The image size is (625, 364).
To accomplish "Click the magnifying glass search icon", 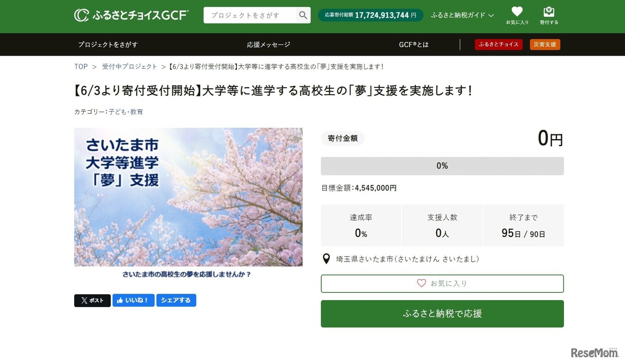I will coord(303,15).
